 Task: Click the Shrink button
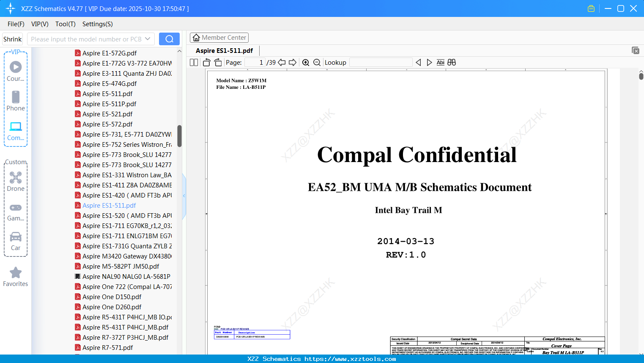click(13, 39)
